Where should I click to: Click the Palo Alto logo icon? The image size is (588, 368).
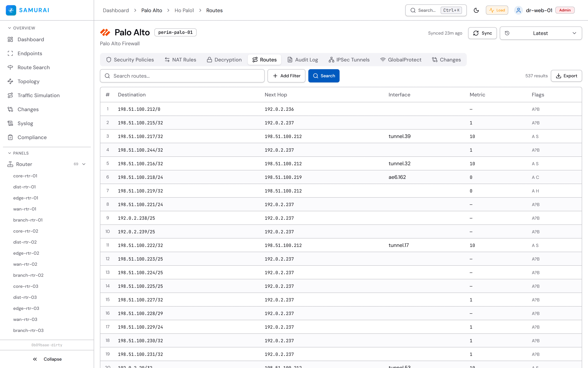pyautogui.click(x=105, y=32)
